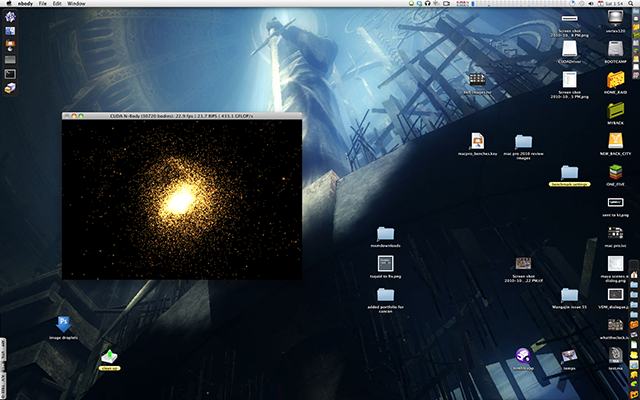Image resolution: width=640 pixels, height=400 pixels.
Task: Select the mac pro.ivc file
Action: 616,233
